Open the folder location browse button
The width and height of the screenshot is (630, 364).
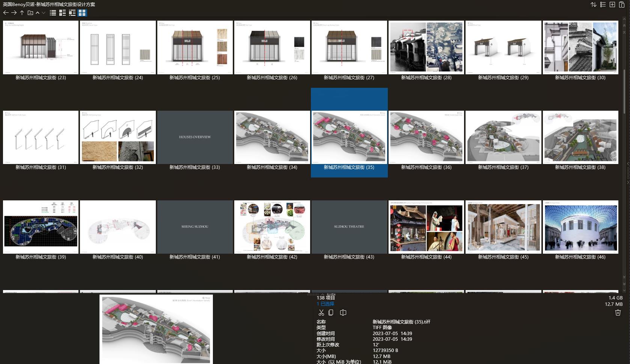tap(30, 13)
